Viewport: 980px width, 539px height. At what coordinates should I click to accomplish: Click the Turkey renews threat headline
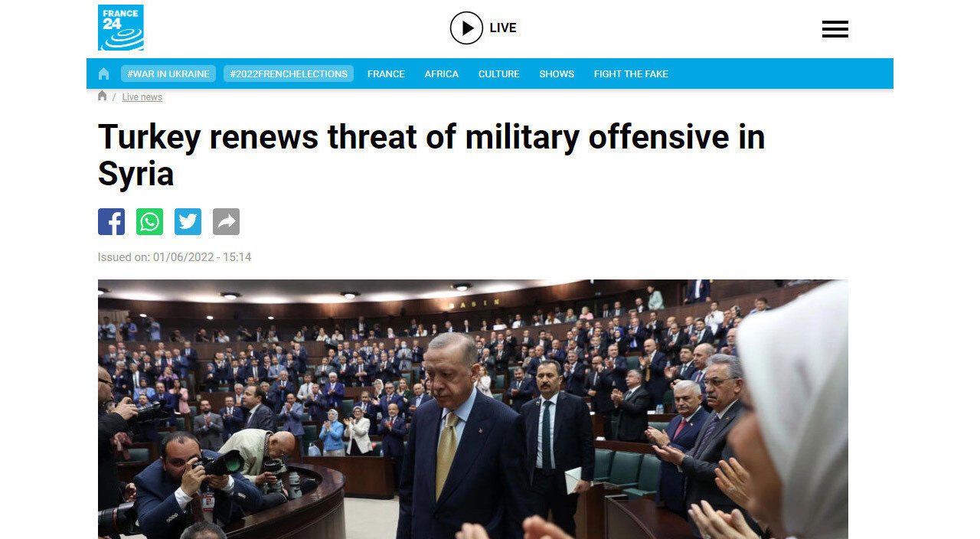click(x=431, y=155)
